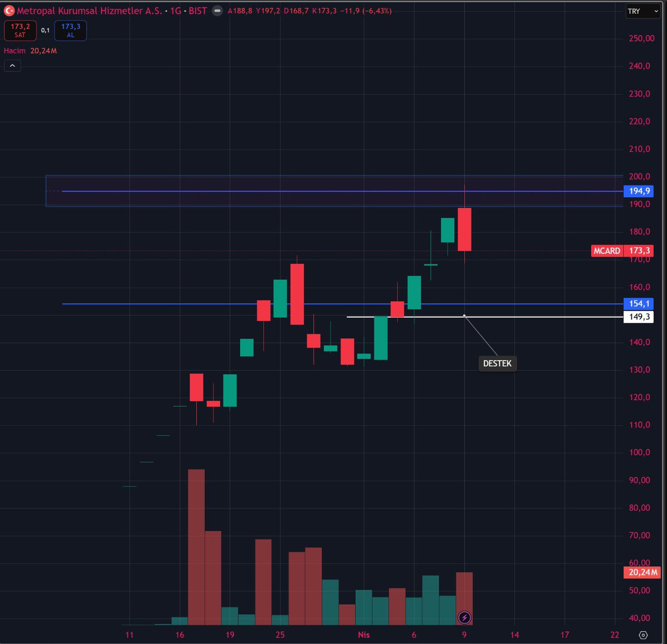Click the 1G interval label

coord(176,11)
